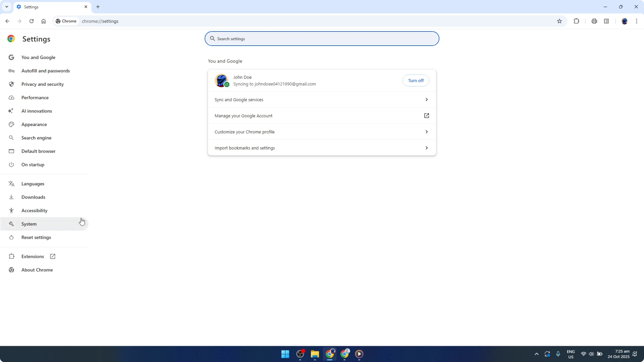Open the hidden icons chevron in system tray

coord(537,354)
